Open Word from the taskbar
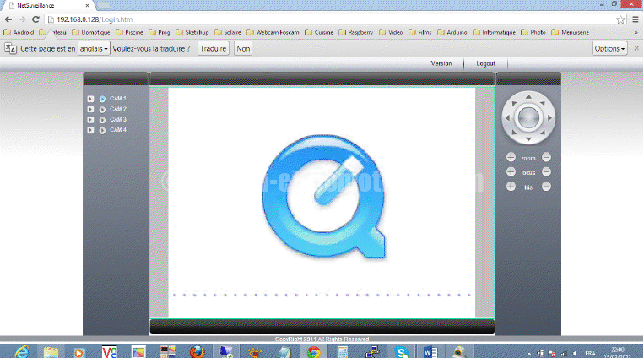644x358 pixels. (430, 352)
